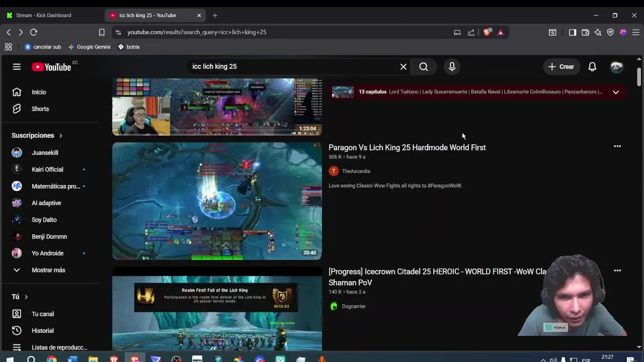Open Dogcarrier channel link
644x362 pixels.
[354, 306]
